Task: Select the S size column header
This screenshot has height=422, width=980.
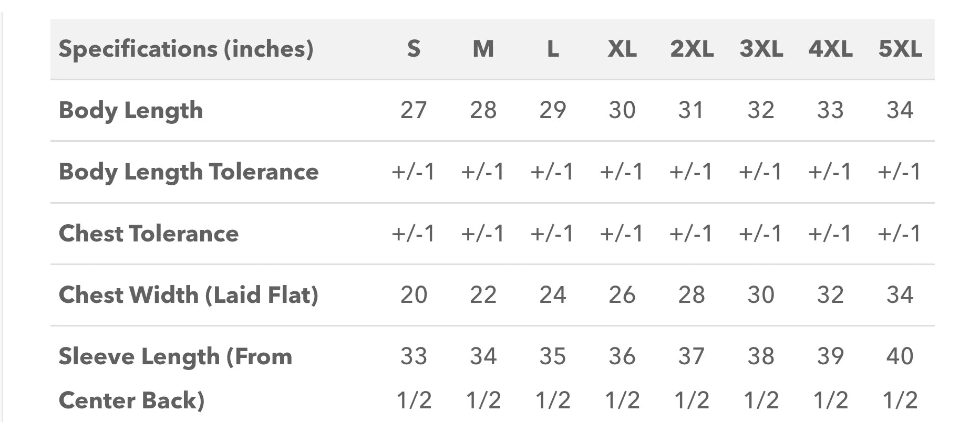Action: click(414, 49)
